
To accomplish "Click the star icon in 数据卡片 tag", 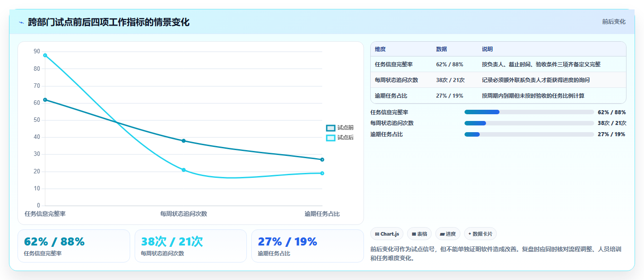I will point(470,234).
